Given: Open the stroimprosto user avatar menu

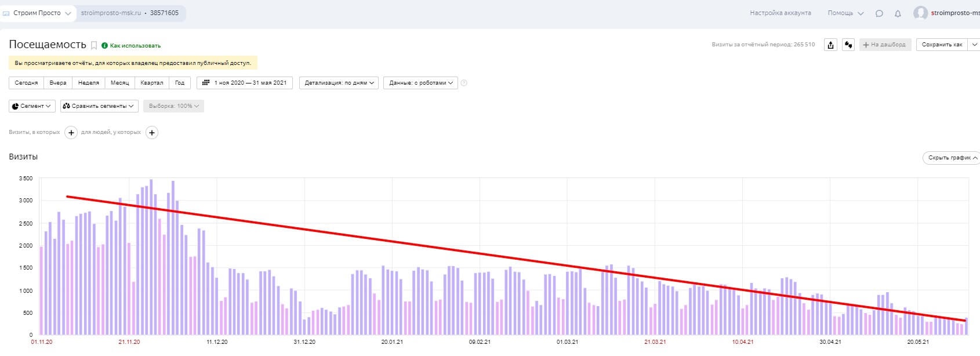Looking at the screenshot, I should tap(920, 13).
